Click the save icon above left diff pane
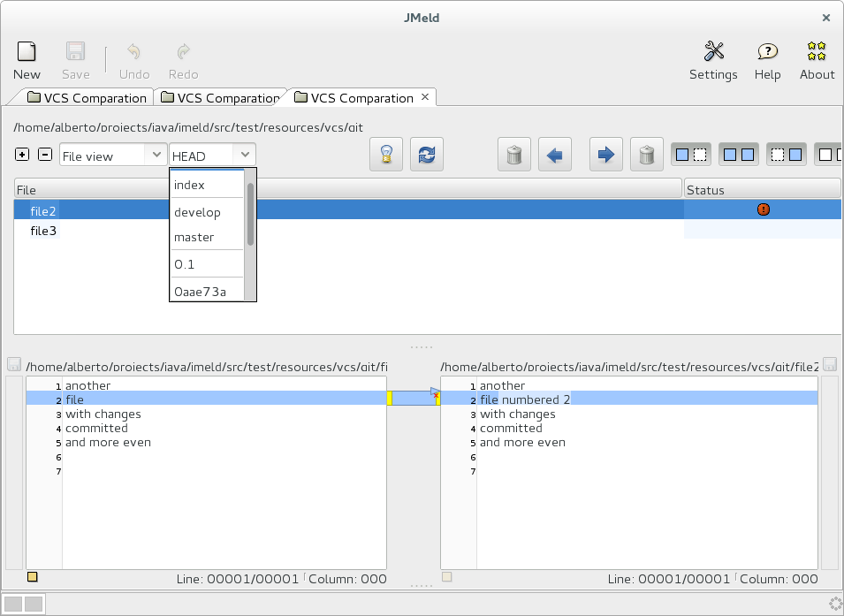 click(x=14, y=364)
